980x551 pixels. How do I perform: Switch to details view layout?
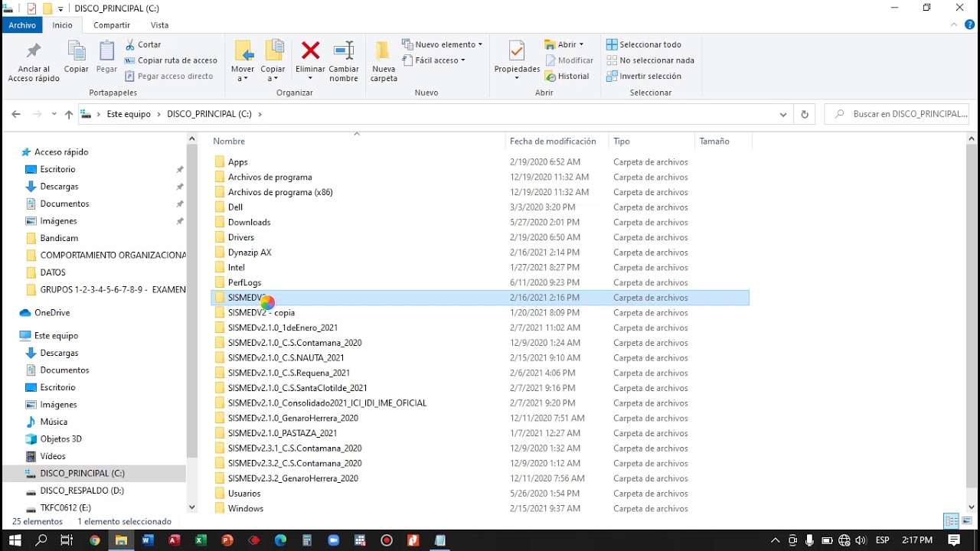tap(952, 521)
